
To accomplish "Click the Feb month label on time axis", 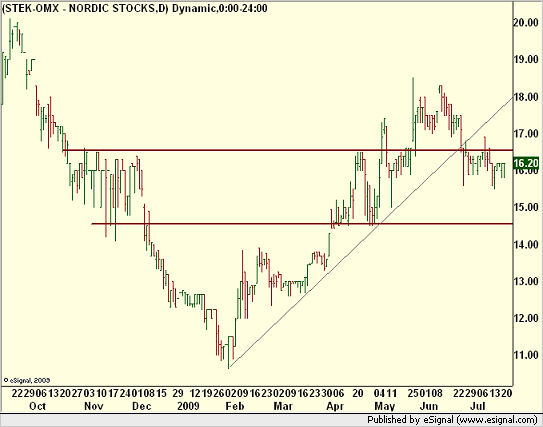I will point(235,406).
